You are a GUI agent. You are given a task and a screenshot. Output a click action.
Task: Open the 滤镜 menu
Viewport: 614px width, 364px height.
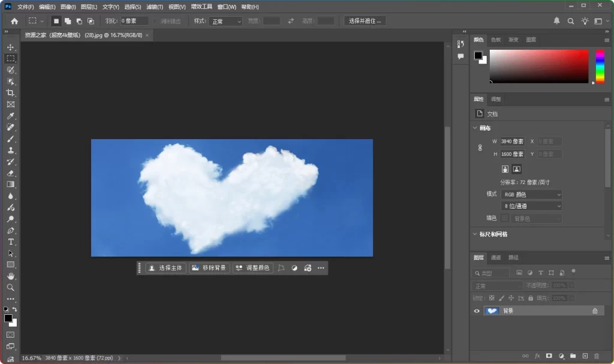click(x=153, y=7)
